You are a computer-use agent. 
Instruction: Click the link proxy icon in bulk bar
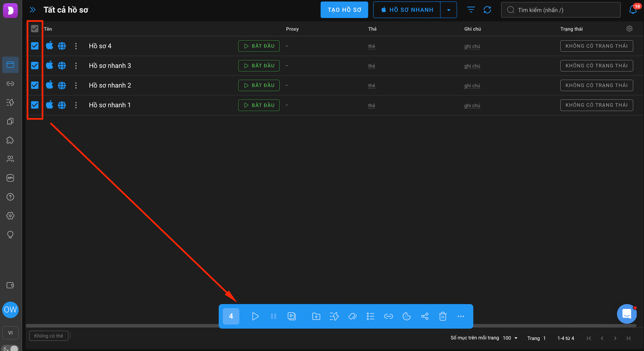click(x=388, y=316)
